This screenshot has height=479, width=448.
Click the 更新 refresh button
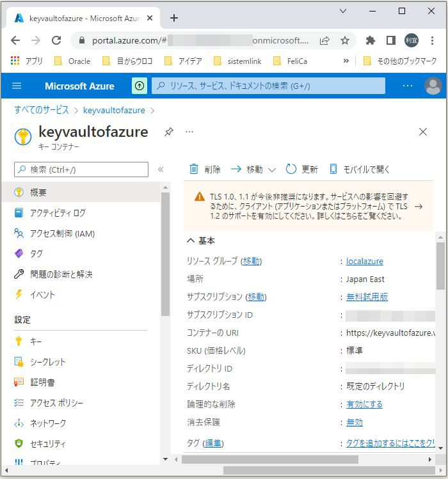[302, 169]
